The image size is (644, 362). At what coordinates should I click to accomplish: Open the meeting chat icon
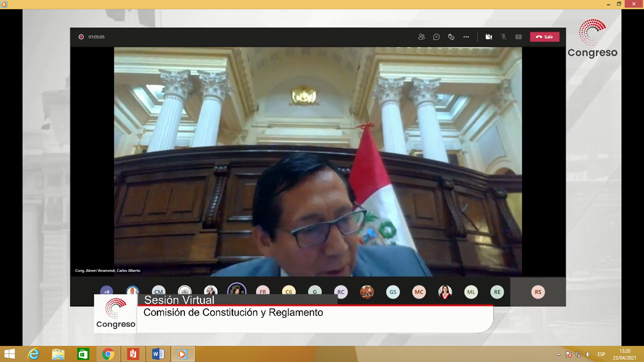click(x=436, y=37)
